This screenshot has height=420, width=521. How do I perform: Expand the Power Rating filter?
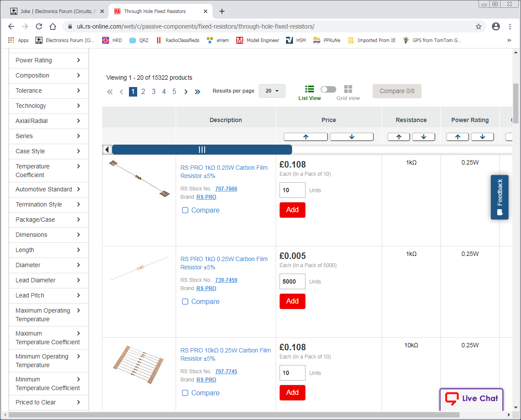click(48, 61)
